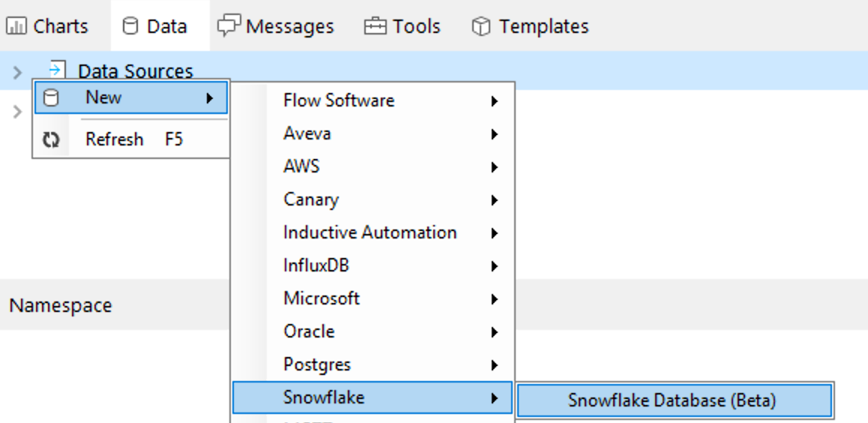Click the arrow next to Oracle
This screenshot has height=423, width=868.
point(494,332)
